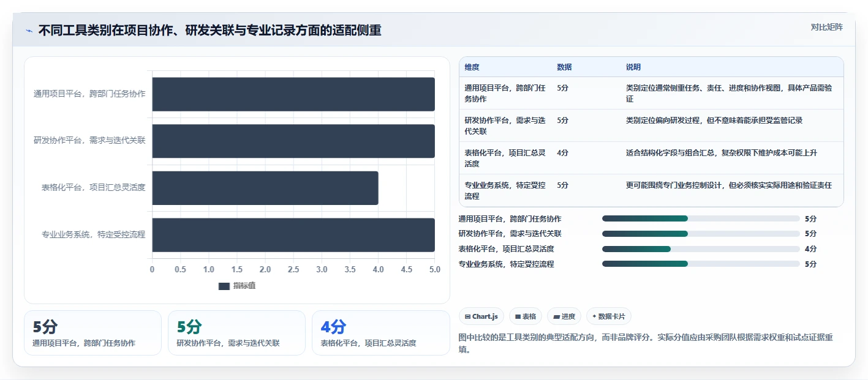The height and width of the screenshot is (380, 868).
Task: Click the blue 4分 data card for 表格化平台
Action: [x=380, y=333]
